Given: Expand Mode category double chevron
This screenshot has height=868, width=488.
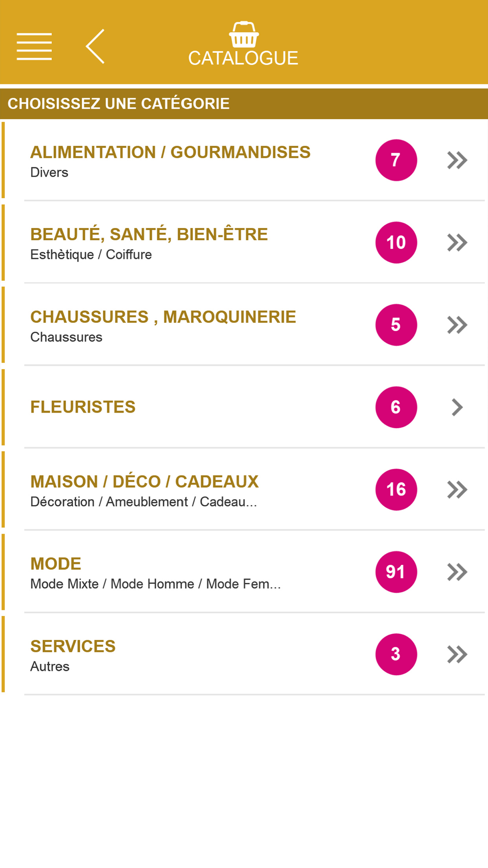Looking at the screenshot, I should pyautogui.click(x=457, y=572).
